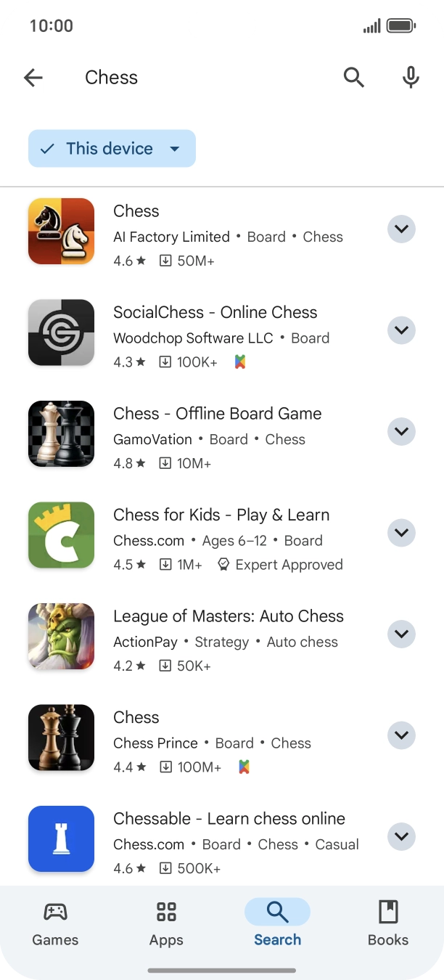Tap the Chess search query field

pyautogui.click(x=111, y=78)
